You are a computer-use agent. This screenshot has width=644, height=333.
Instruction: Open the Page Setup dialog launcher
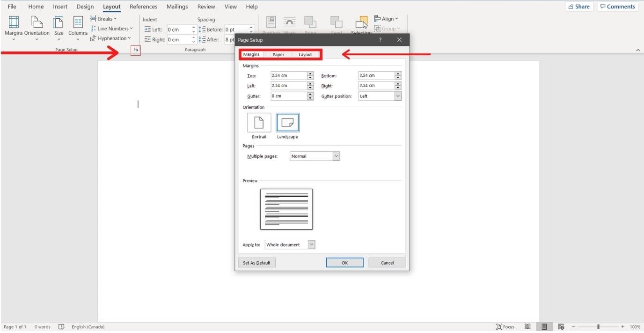(136, 50)
